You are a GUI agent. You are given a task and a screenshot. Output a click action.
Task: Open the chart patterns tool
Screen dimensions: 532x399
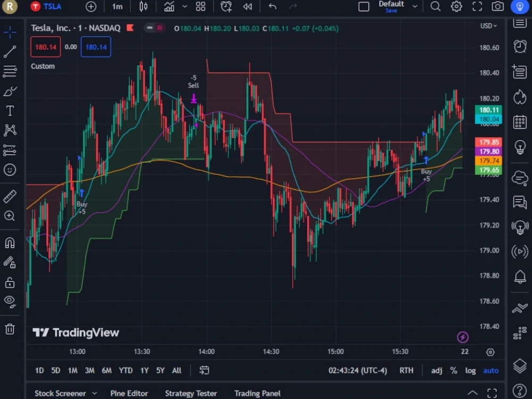click(10, 130)
